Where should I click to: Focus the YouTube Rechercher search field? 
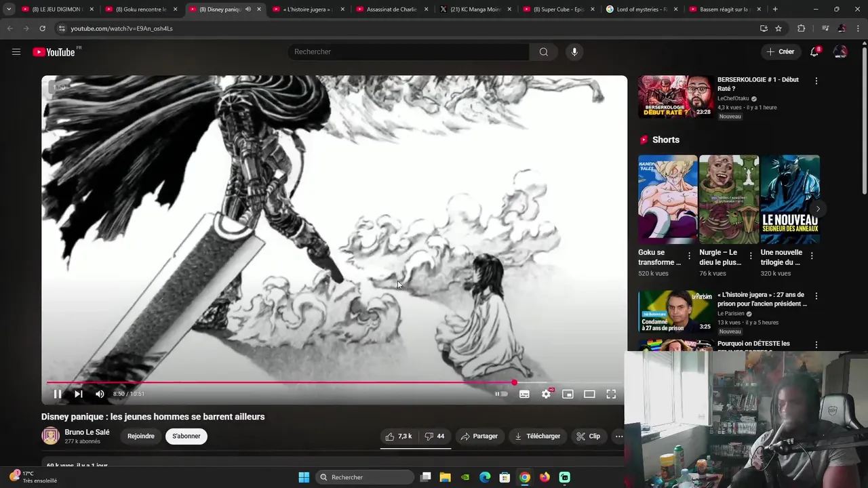point(408,52)
